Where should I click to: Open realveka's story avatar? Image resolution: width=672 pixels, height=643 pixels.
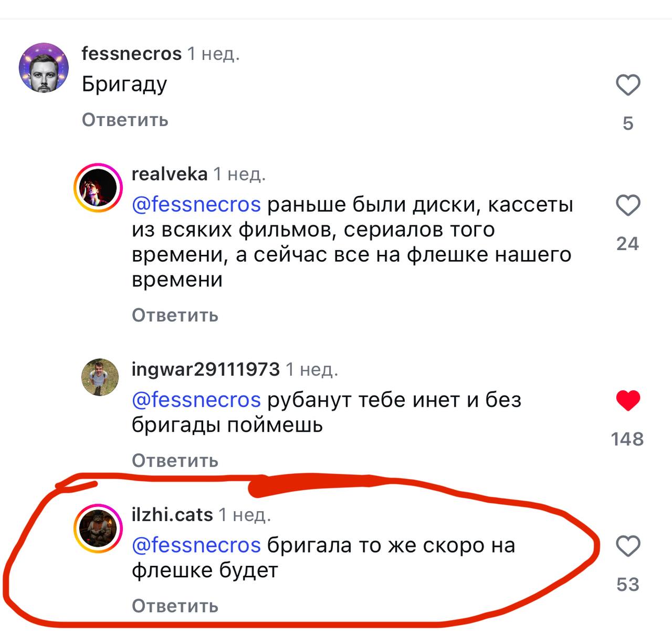coord(98,188)
